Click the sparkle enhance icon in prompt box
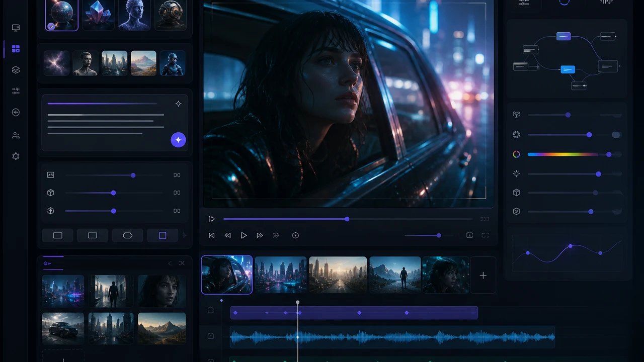 (178, 104)
